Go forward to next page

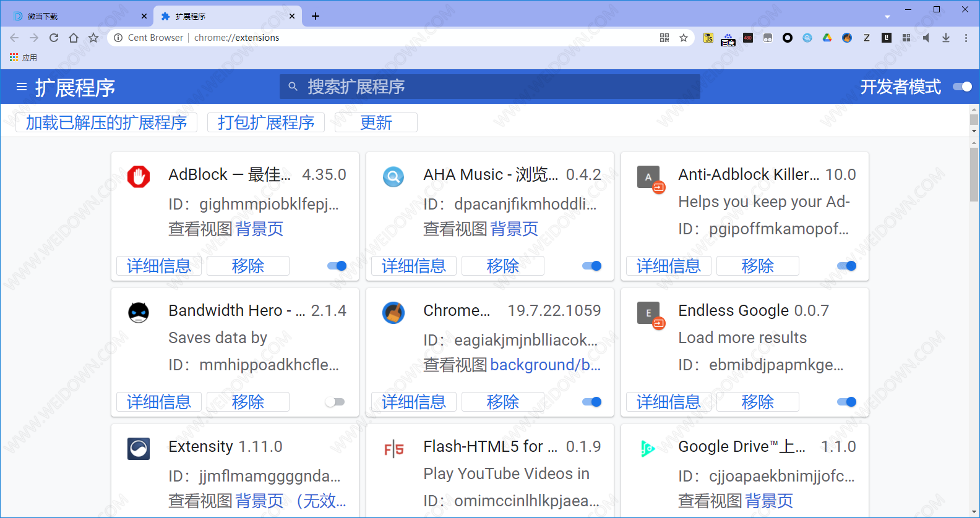34,38
